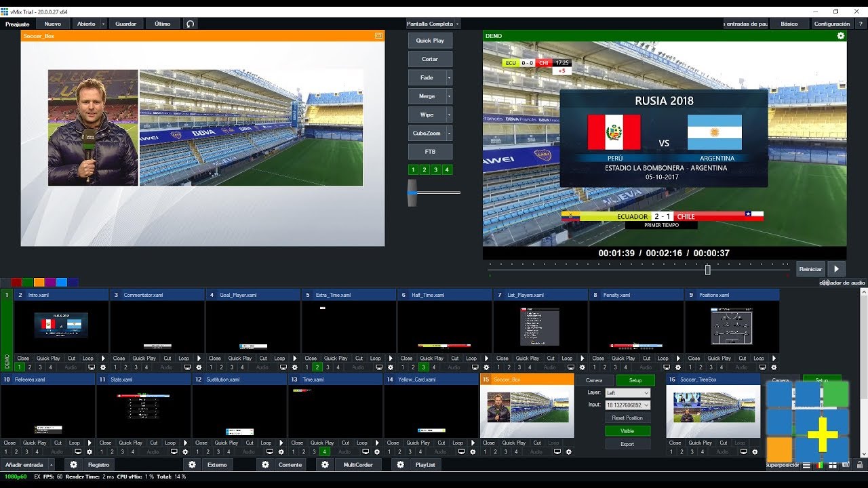Click Reset Position button

627,418
